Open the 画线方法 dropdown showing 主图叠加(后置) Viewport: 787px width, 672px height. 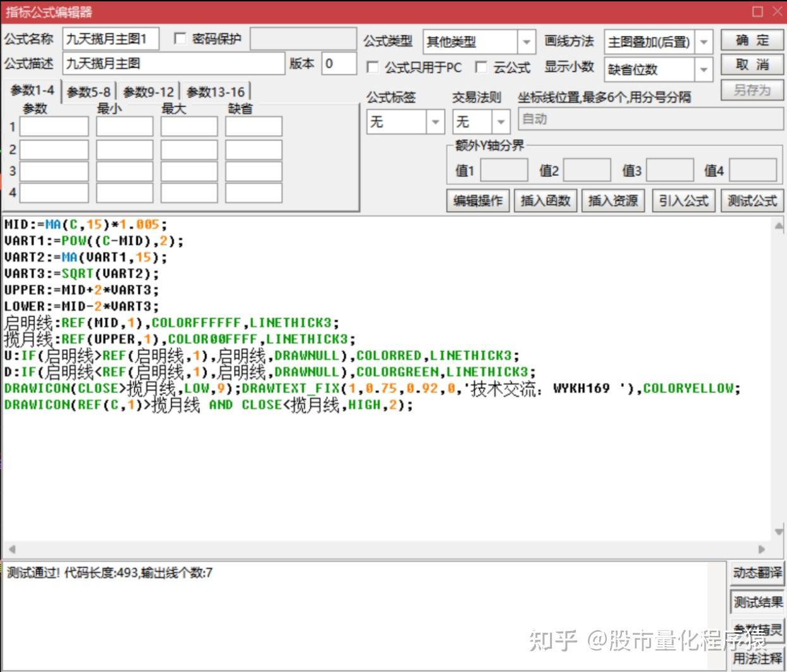(x=659, y=42)
